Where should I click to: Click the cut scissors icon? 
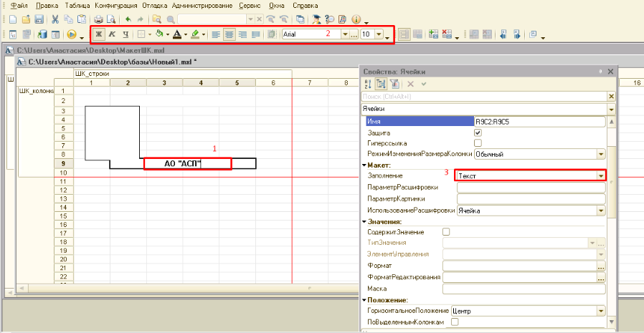55,19
